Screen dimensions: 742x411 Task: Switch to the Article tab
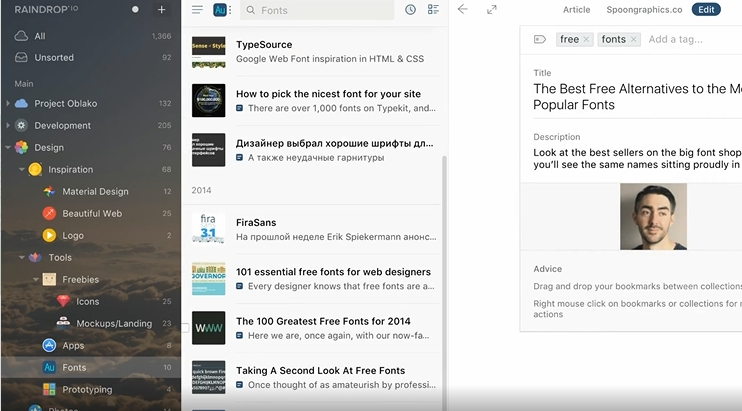point(576,10)
